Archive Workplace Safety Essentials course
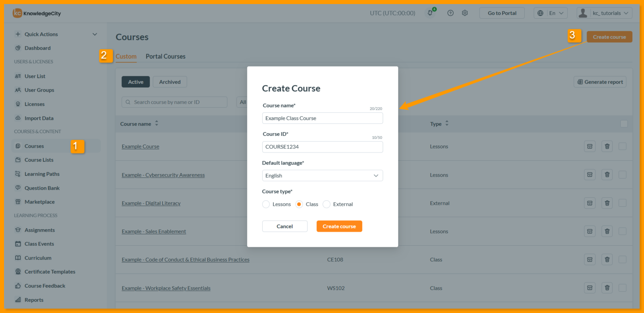Screen dimensions: 644x313 pyautogui.click(x=590, y=288)
